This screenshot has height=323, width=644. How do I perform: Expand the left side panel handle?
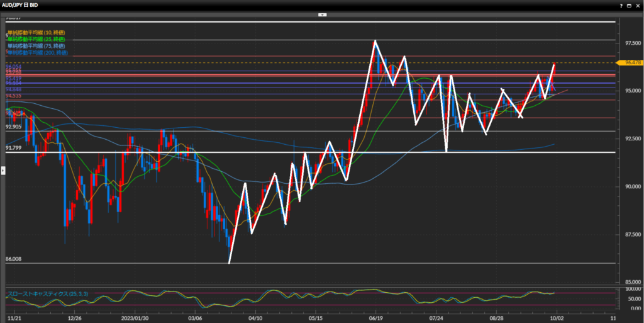3,170
